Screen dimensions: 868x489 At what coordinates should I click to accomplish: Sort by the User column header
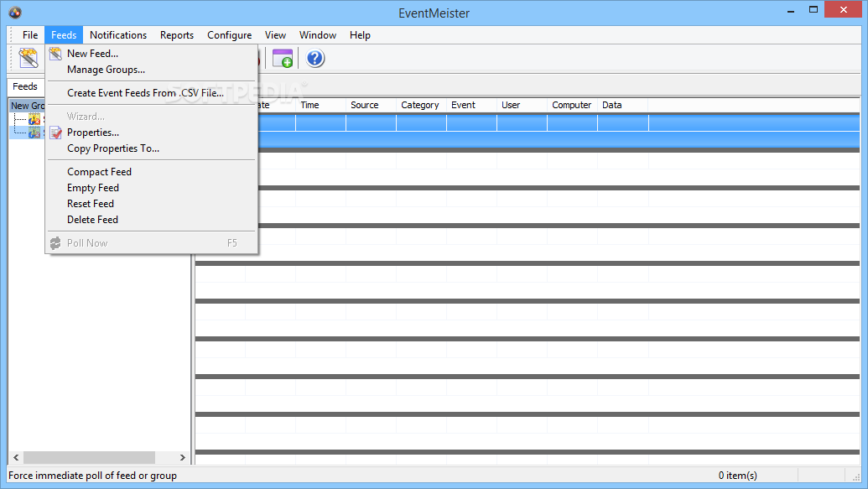pos(522,105)
